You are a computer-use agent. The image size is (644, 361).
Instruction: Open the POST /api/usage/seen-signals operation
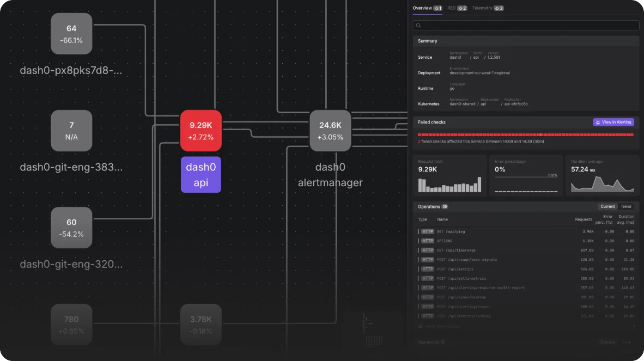[526, 260]
